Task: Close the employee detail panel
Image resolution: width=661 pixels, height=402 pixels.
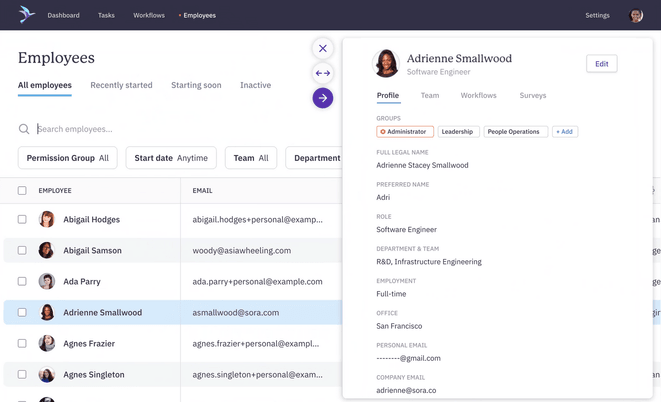Action: (323, 48)
